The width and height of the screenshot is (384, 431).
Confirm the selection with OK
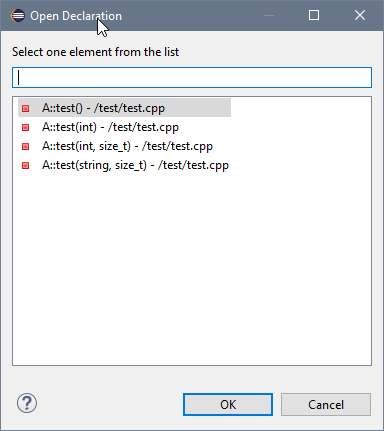coord(228,404)
